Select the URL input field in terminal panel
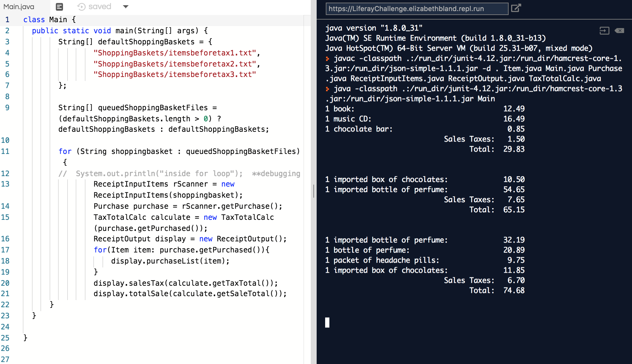The height and width of the screenshot is (364, 632). point(417,8)
